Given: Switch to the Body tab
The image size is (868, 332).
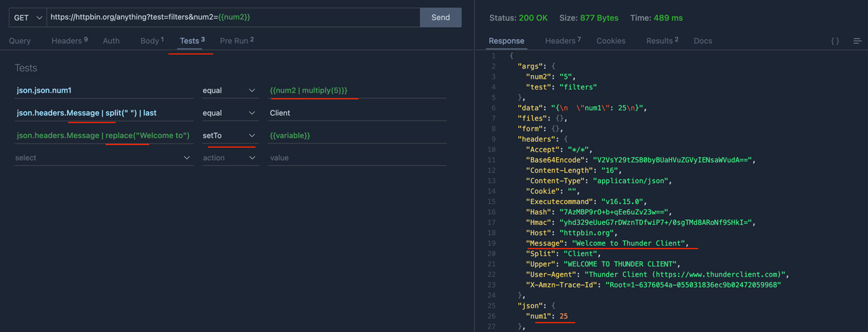Looking at the screenshot, I should click(152, 41).
